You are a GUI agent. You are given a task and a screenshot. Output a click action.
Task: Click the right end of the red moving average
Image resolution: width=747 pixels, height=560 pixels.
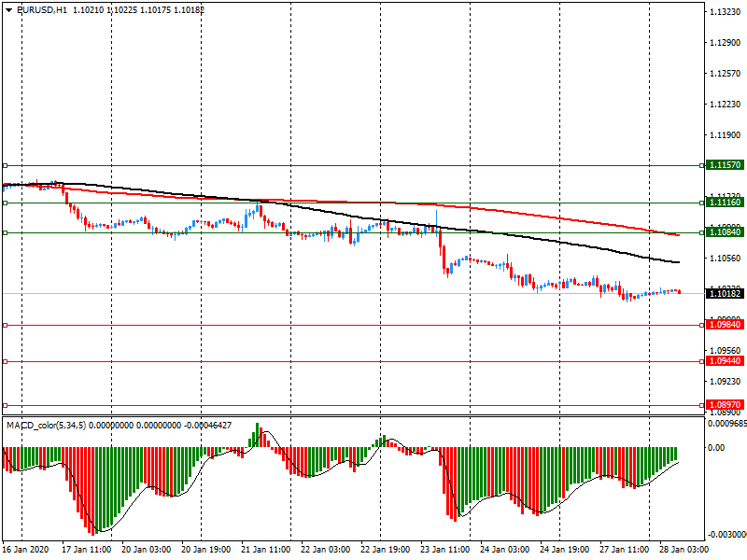tap(677, 234)
